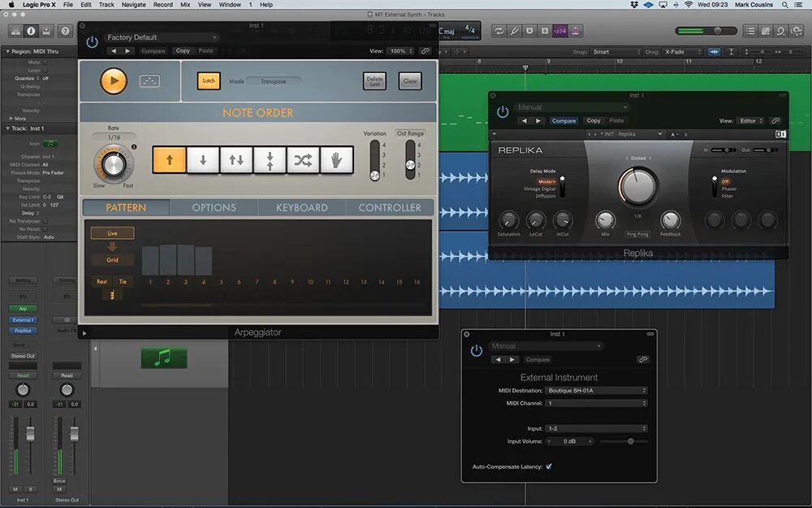
Task: Select the Outside-In note order button
Action: coord(270,159)
